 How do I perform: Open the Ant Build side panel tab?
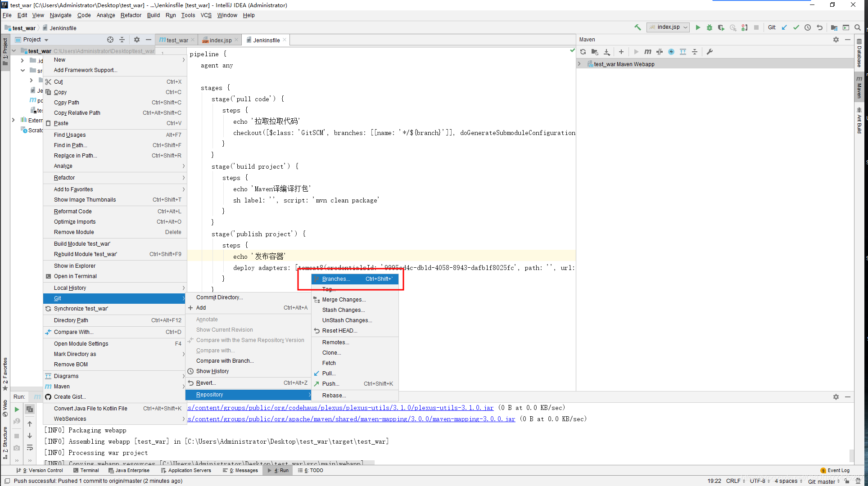point(859,121)
